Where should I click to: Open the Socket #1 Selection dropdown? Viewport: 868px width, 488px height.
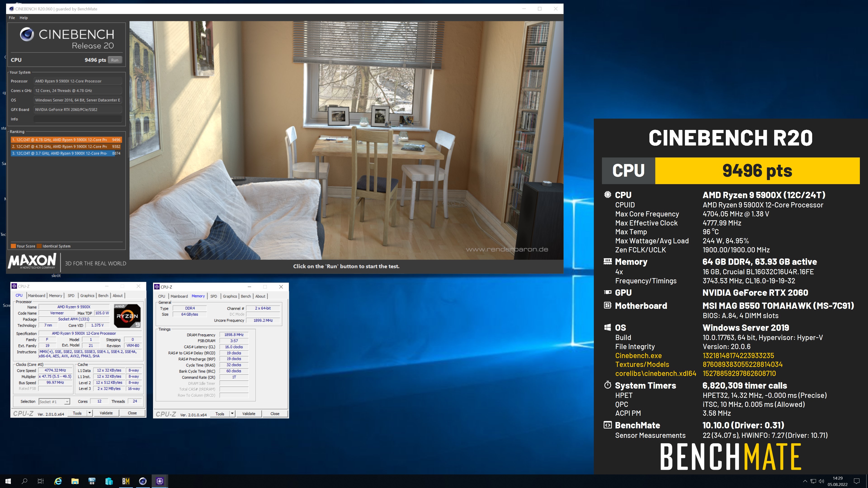click(54, 401)
